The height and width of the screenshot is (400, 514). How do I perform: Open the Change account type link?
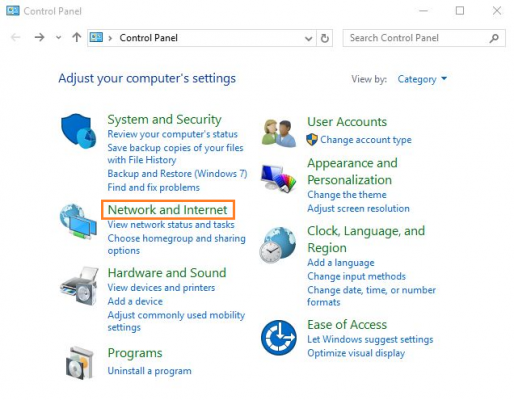[366, 140]
